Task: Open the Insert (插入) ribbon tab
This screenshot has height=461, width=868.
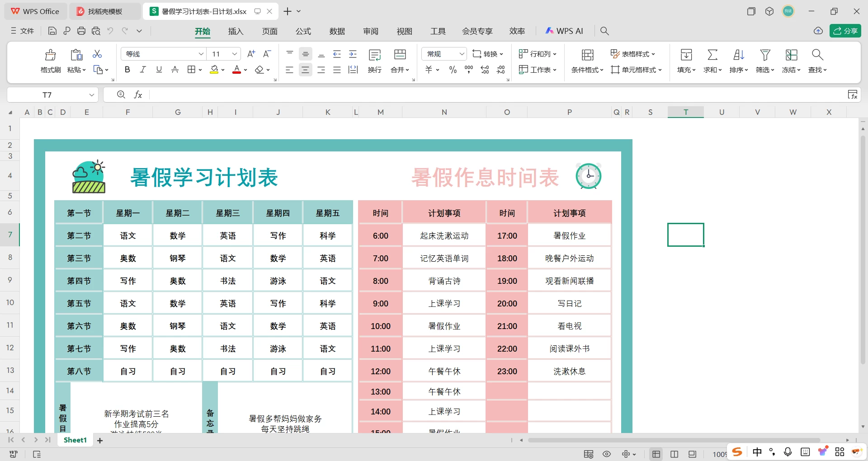Action: [236, 31]
